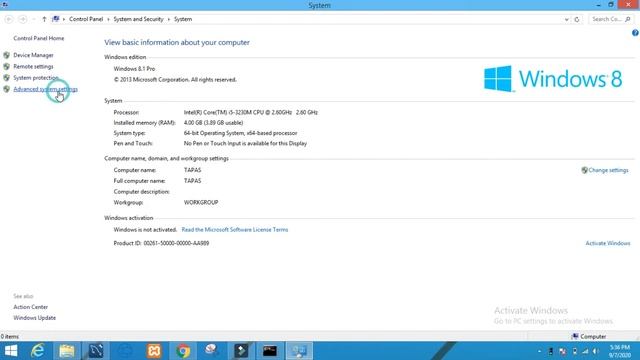
Task: Open Action Center under See also
Action: 31,307
